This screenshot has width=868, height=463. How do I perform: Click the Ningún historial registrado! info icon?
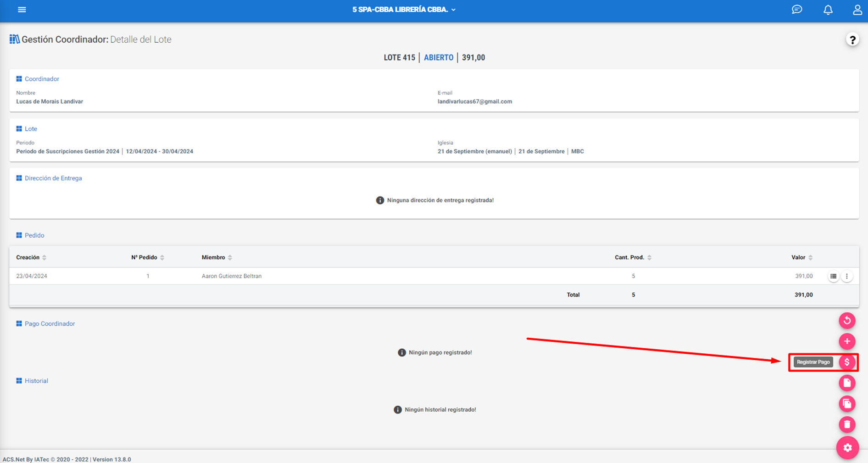coord(397,410)
